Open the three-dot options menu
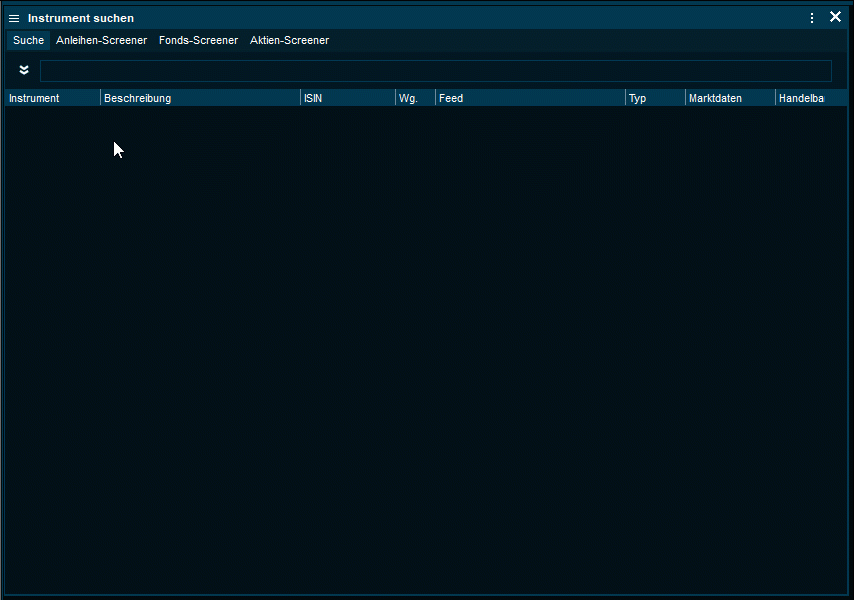854x600 pixels. click(x=812, y=18)
